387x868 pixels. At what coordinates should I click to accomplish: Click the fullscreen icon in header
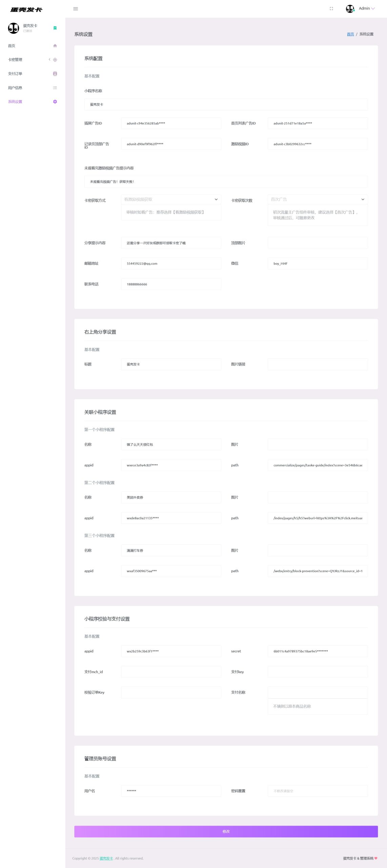point(331,9)
